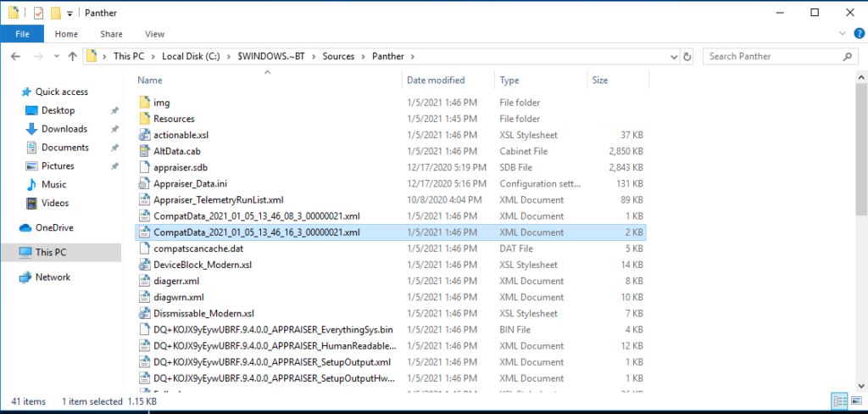The width and height of the screenshot is (868, 414).
Task: Navigate to $WINDOWS.~BT breadcrumb
Action: click(271, 57)
